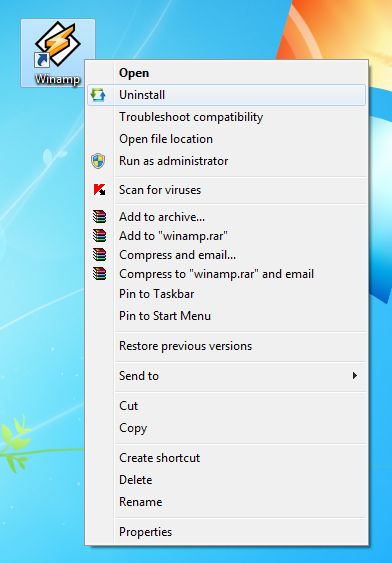This screenshot has height=563, width=392.
Task: Select Cut from the context menu
Action: (227, 406)
